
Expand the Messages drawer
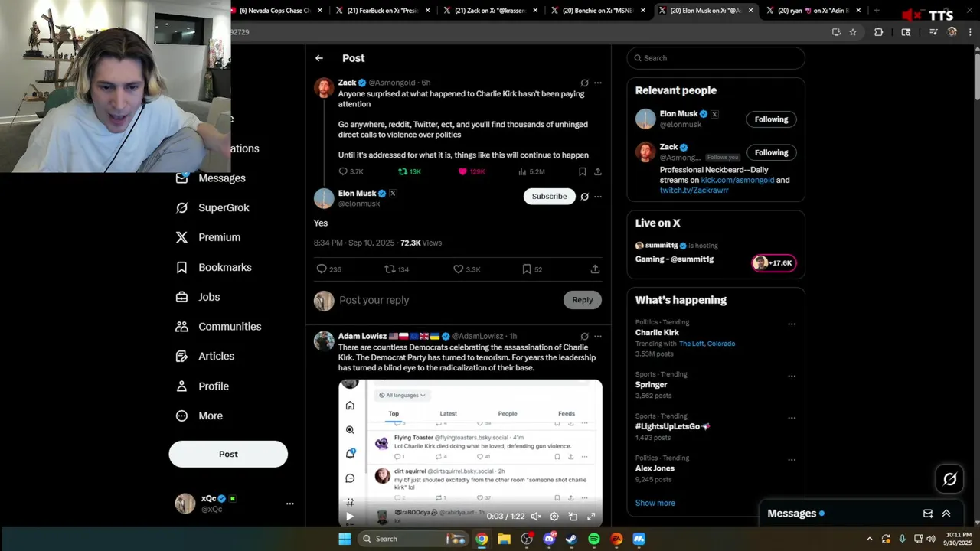click(946, 514)
